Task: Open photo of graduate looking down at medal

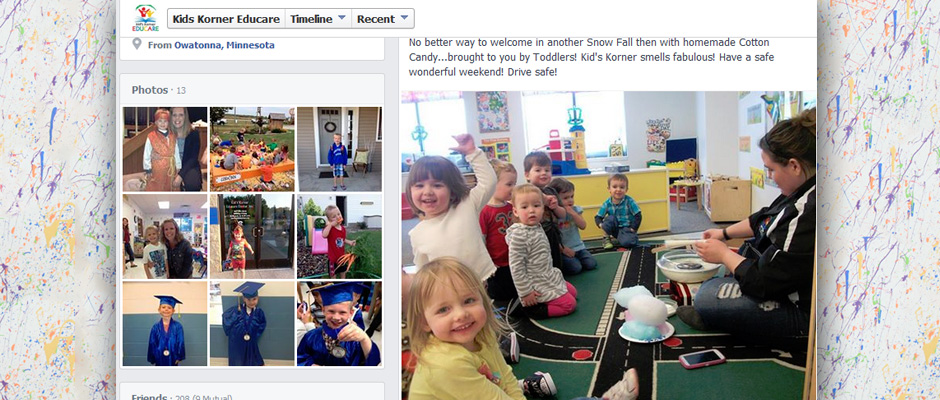Action: pos(252,324)
